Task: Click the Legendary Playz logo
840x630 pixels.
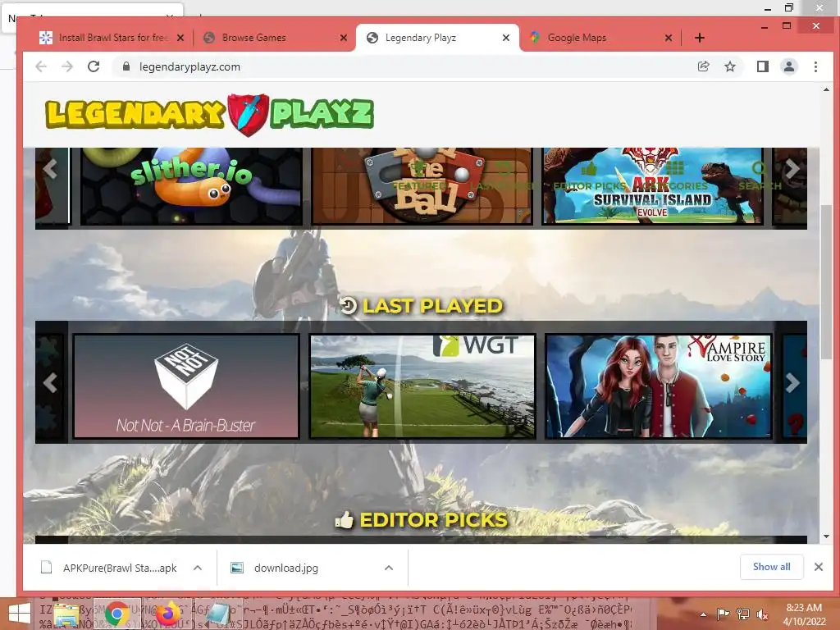Action: tap(209, 114)
